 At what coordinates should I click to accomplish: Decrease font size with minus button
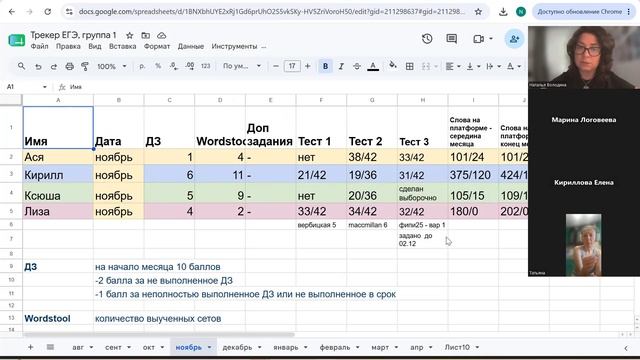coord(276,66)
